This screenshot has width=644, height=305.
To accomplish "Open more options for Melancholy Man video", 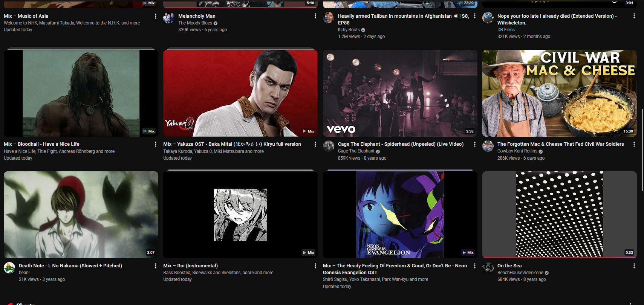I will [315, 16].
